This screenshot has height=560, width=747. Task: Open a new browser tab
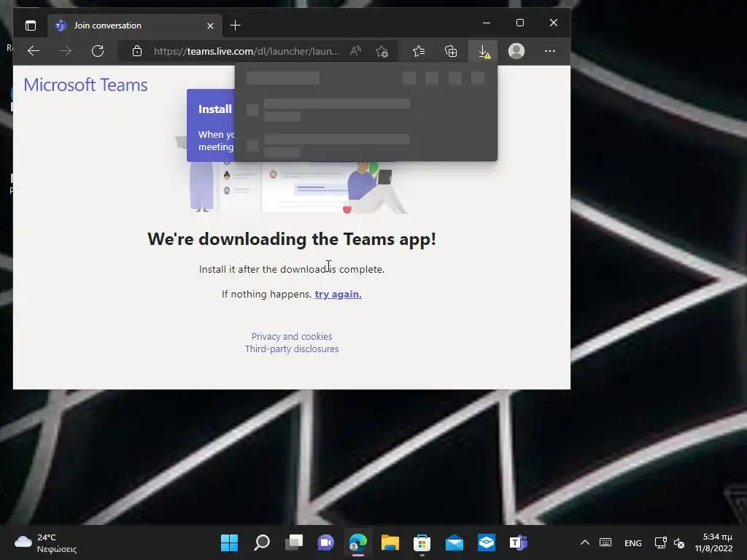point(235,26)
